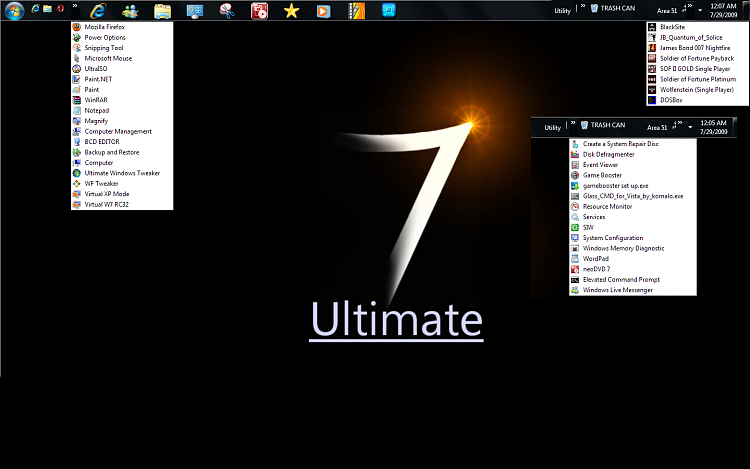Launch Soldier of Fortune Payback

click(x=697, y=58)
